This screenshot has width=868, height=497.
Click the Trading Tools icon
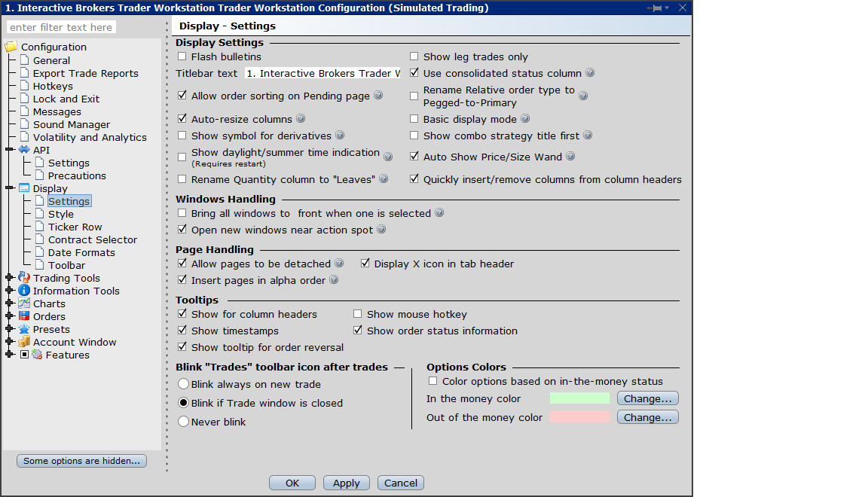click(x=24, y=278)
